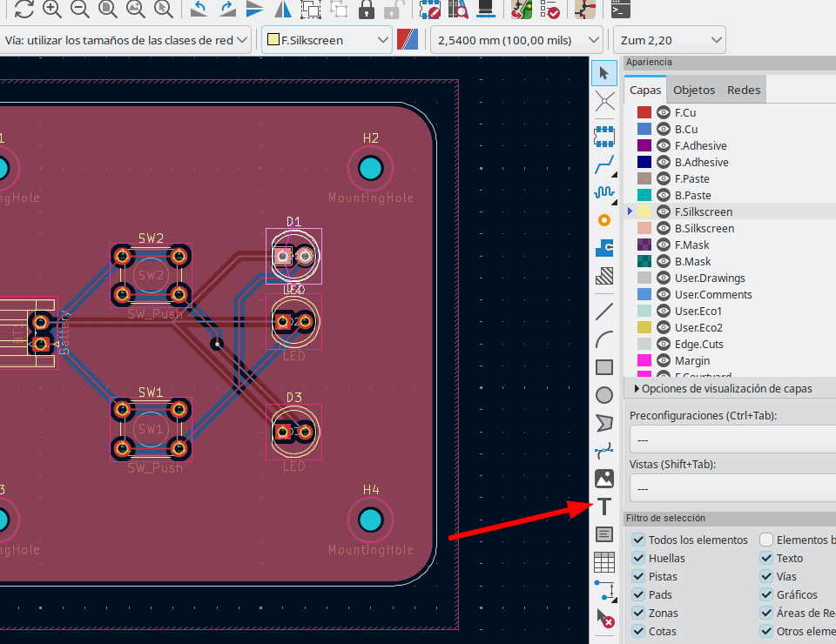The height and width of the screenshot is (644, 836).
Task: Open the grid size 2,5400 mm dropdown
Action: click(x=517, y=40)
